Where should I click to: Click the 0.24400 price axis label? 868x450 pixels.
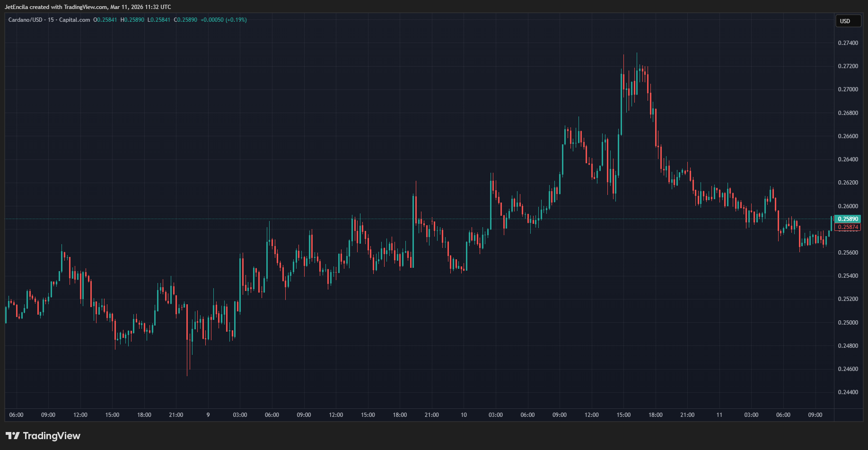coord(848,392)
